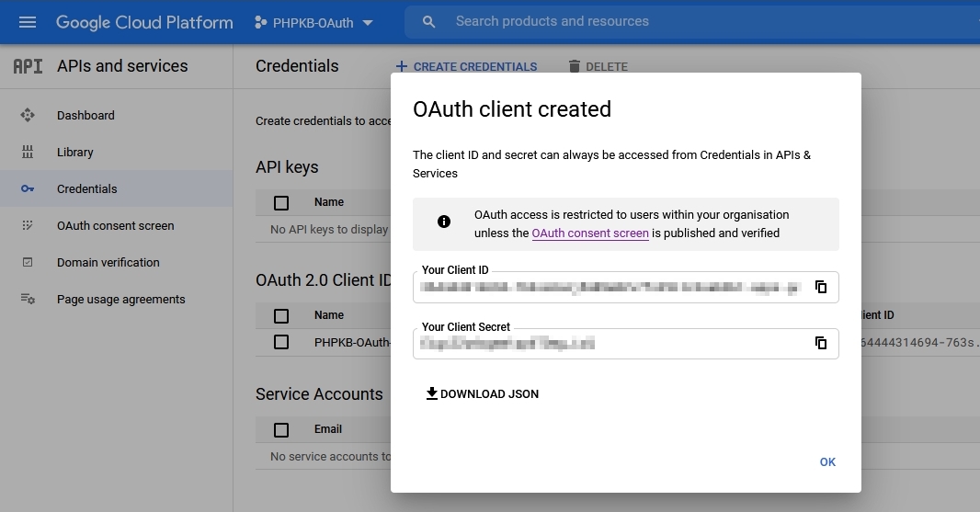Image resolution: width=980 pixels, height=512 pixels.
Task: Click the DELETE button label
Action: 606,67
